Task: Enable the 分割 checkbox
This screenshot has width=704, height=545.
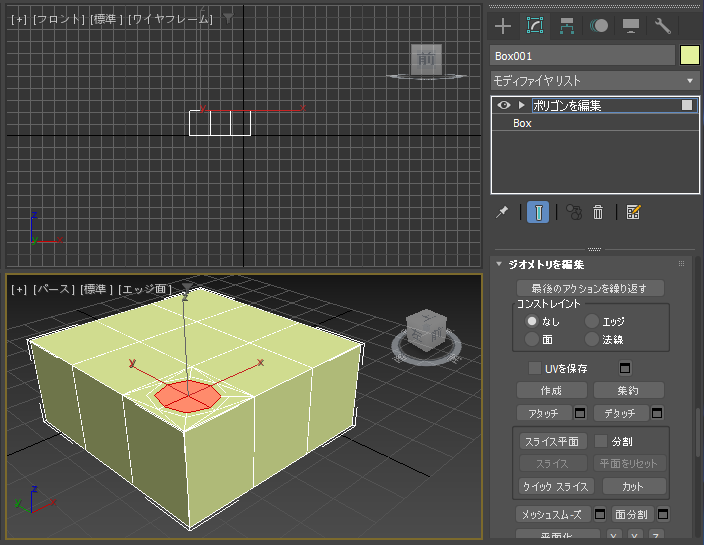Action: tap(601, 441)
